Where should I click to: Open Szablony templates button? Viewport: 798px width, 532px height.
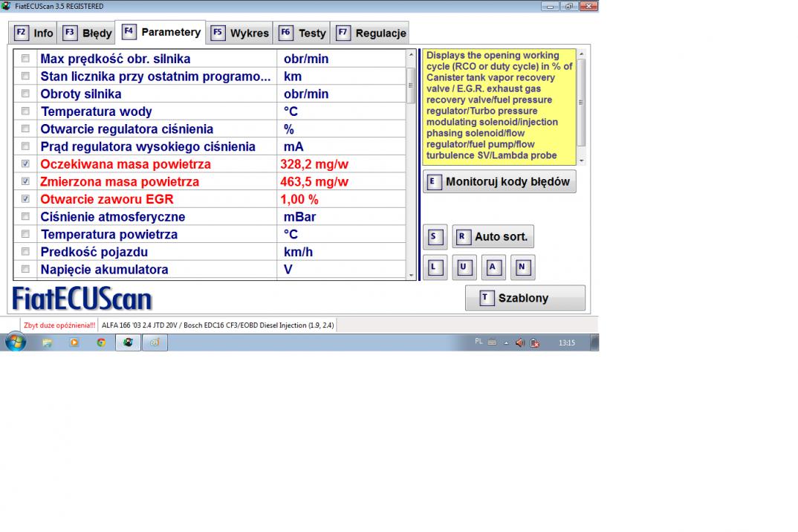525,298
